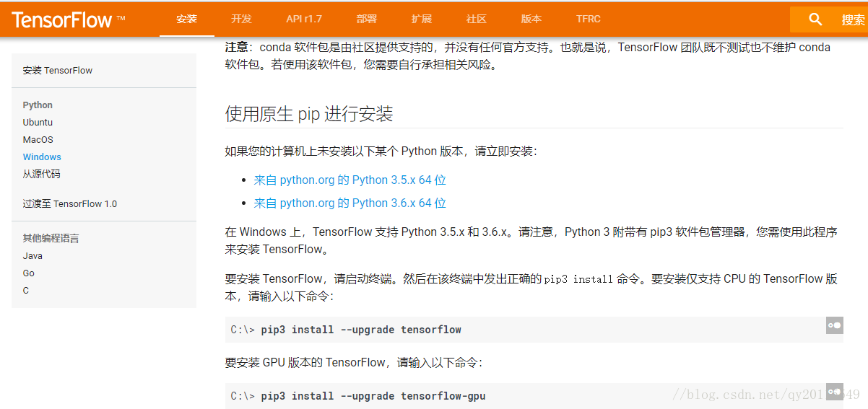Click the 搜索 search field
The width and height of the screenshot is (868, 409).
pos(829,19)
